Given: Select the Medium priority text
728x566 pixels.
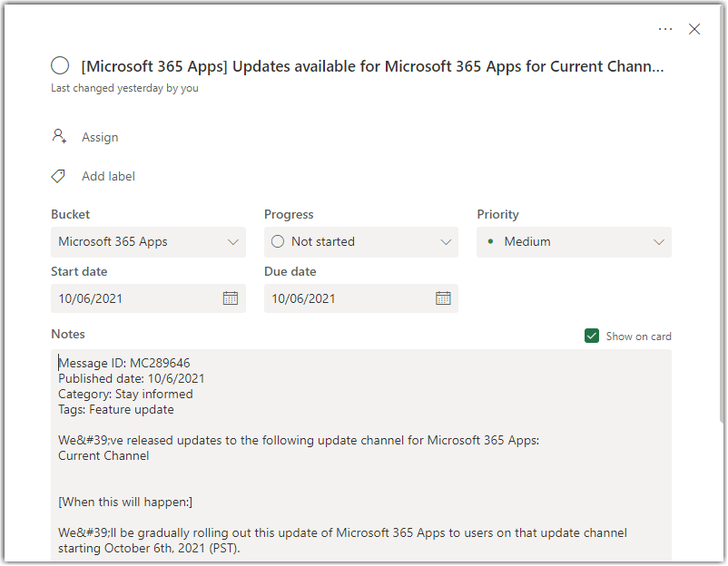Looking at the screenshot, I should click(527, 242).
